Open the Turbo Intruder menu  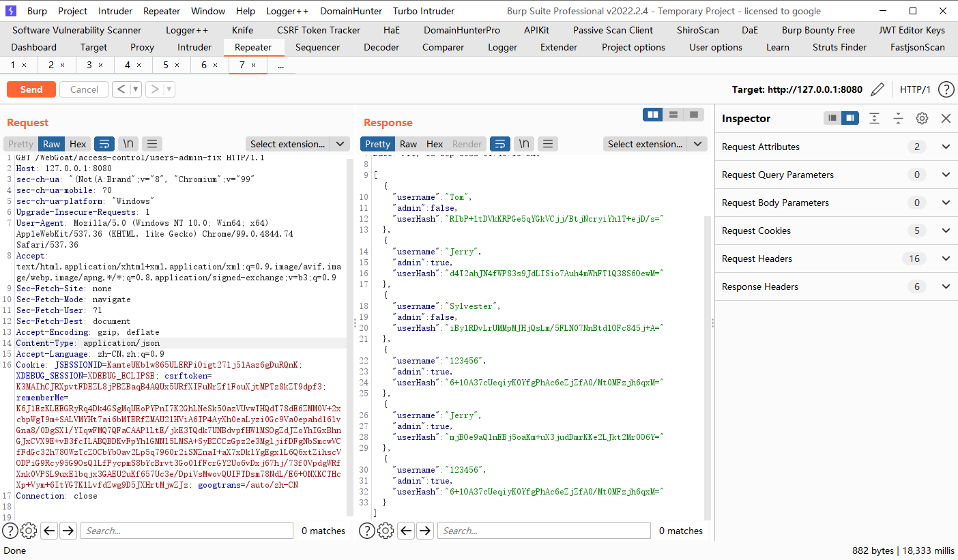[424, 11]
